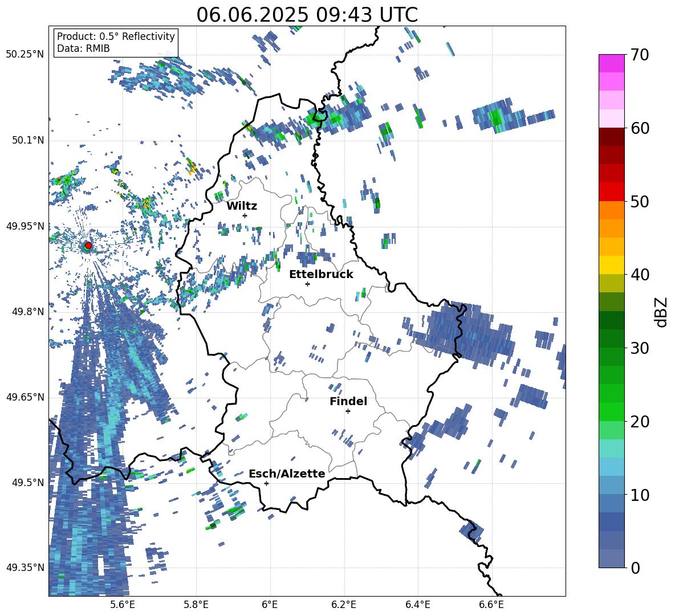The image size is (675, 616).
Task: Click the 6.6°E longitude label
Action: [x=491, y=605]
